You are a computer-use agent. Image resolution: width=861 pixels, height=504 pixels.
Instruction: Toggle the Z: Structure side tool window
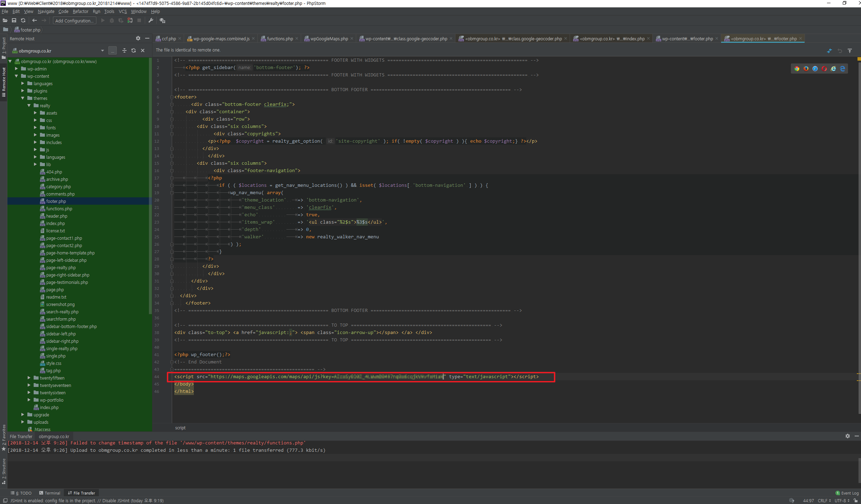4,471
